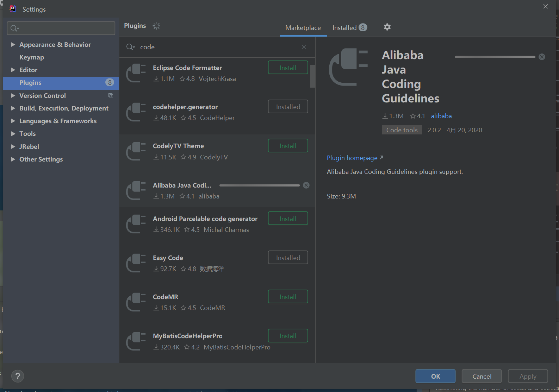Image resolution: width=559 pixels, height=392 pixels.
Task: Expand Languages & Frameworks node
Action: pos(13,121)
